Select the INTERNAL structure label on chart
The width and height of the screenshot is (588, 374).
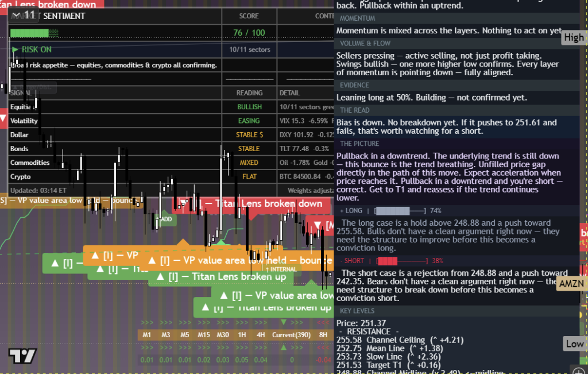281,269
